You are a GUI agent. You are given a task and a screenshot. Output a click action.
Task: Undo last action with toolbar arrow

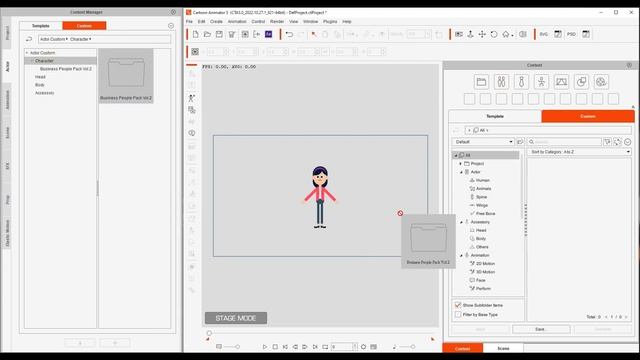(x=289, y=34)
